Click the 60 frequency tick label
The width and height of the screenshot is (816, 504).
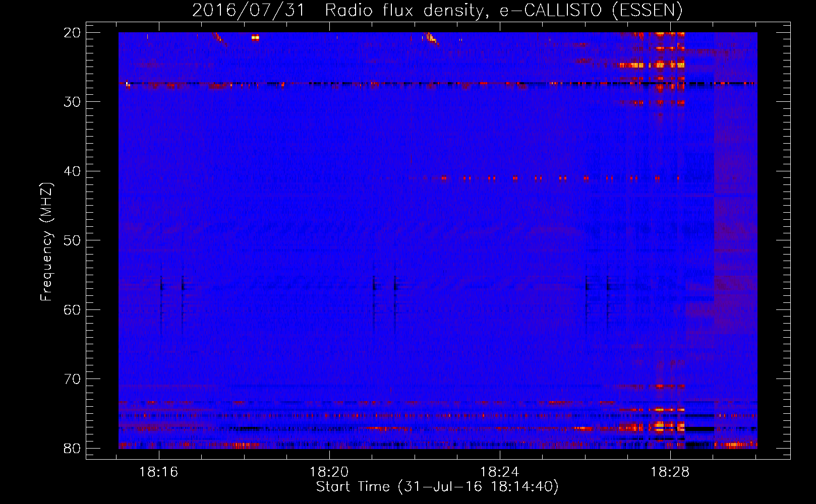72,309
